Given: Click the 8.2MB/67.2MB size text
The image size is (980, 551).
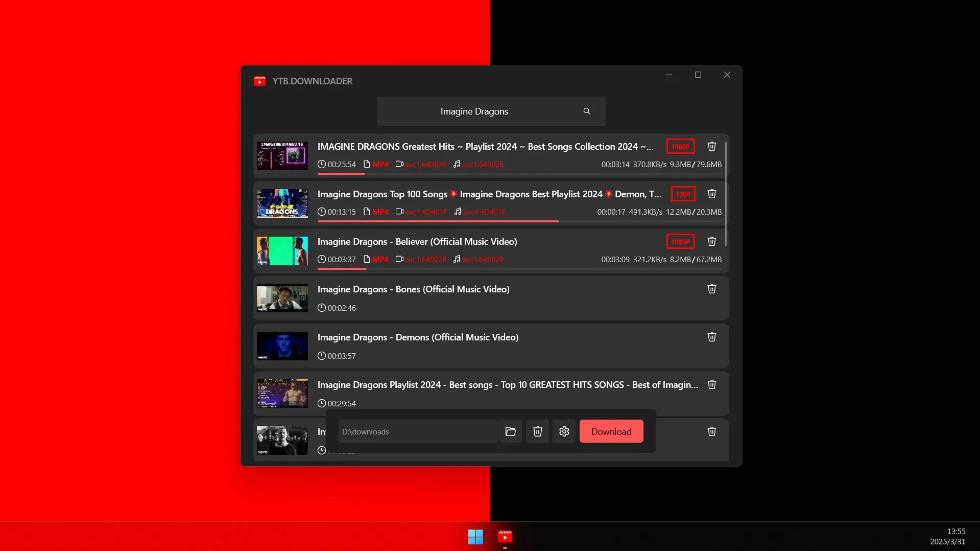Looking at the screenshot, I should (696, 260).
